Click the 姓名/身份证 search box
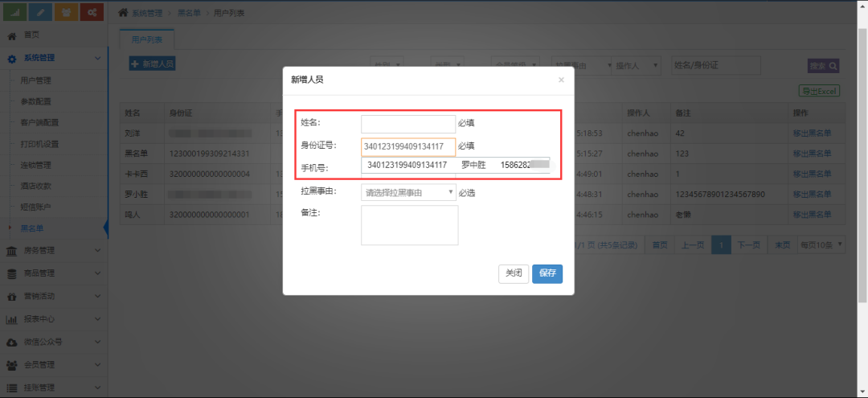Viewport: 868px width, 398px height. coord(716,65)
